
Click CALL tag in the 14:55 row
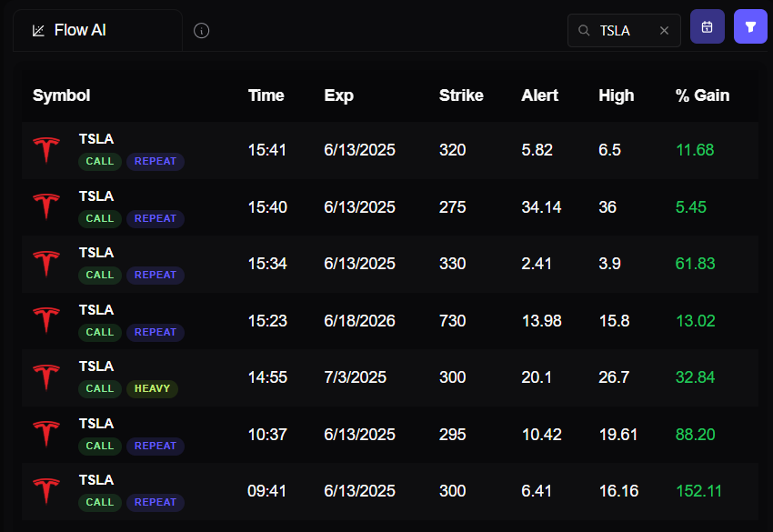pyautogui.click(x=100, y=388)
